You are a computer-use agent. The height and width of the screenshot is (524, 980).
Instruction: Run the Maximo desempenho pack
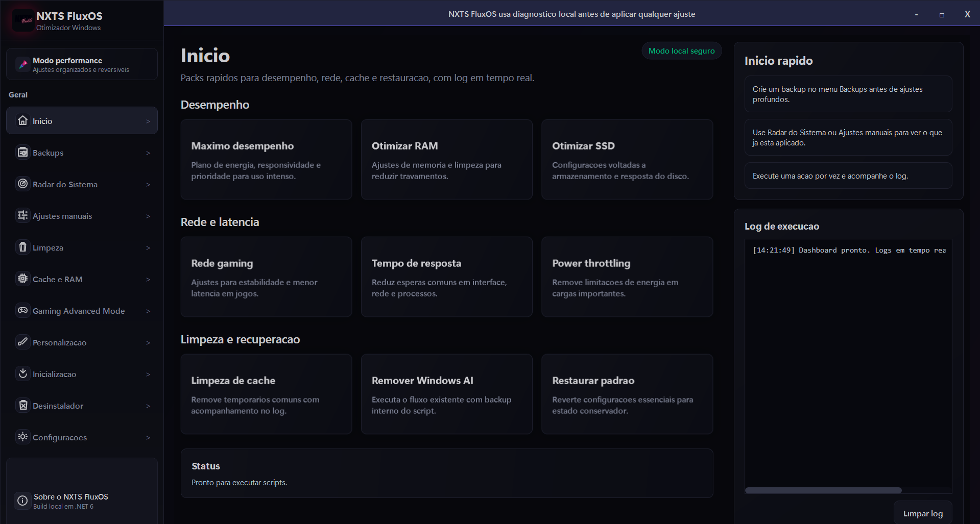coord(266,159)
